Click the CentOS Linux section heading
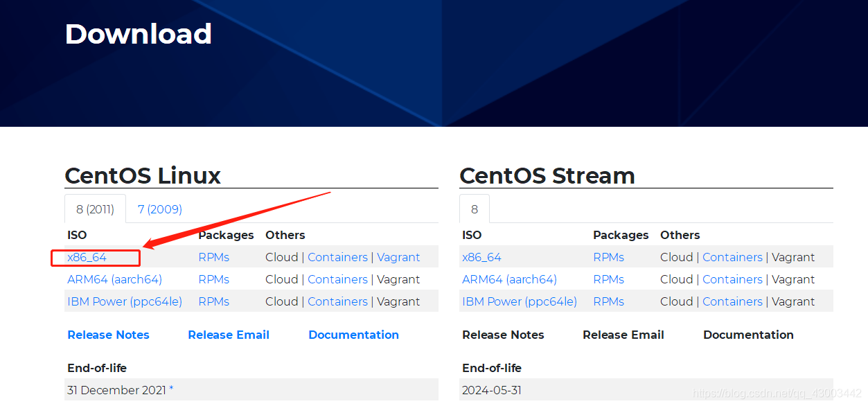 [x=143, y=175]
